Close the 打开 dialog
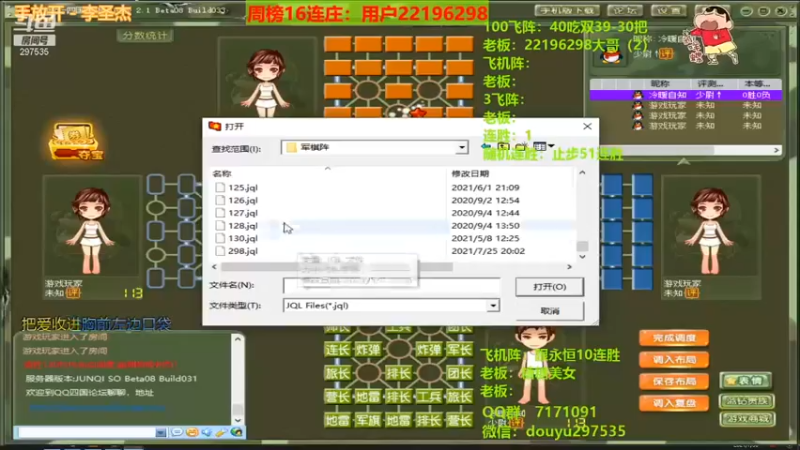 point(587,126)
